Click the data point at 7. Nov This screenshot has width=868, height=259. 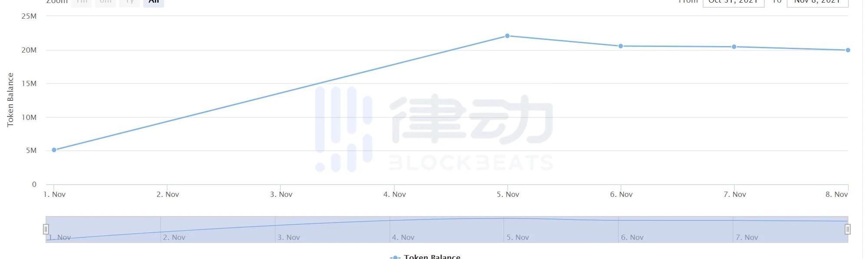(x=734, y=47)
